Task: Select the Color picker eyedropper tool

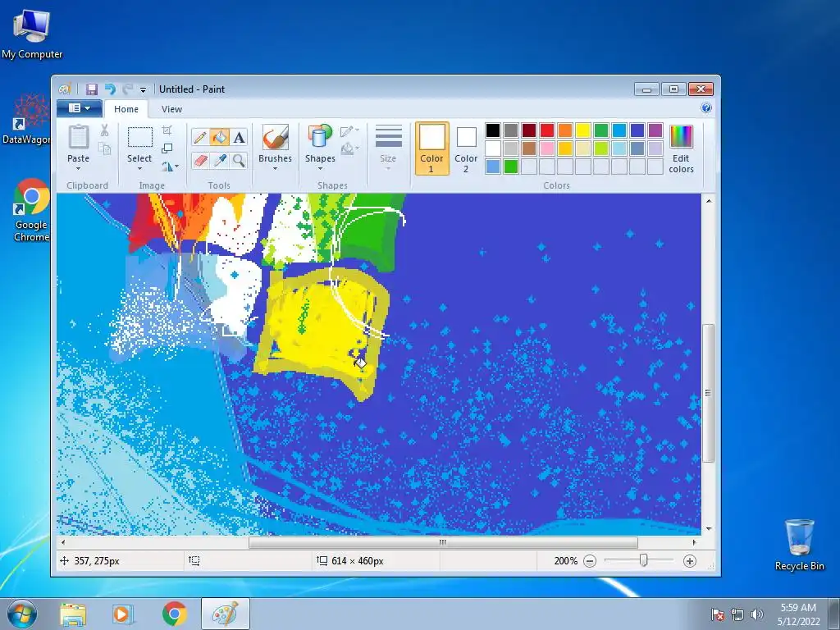Action: tap(220, 160)
